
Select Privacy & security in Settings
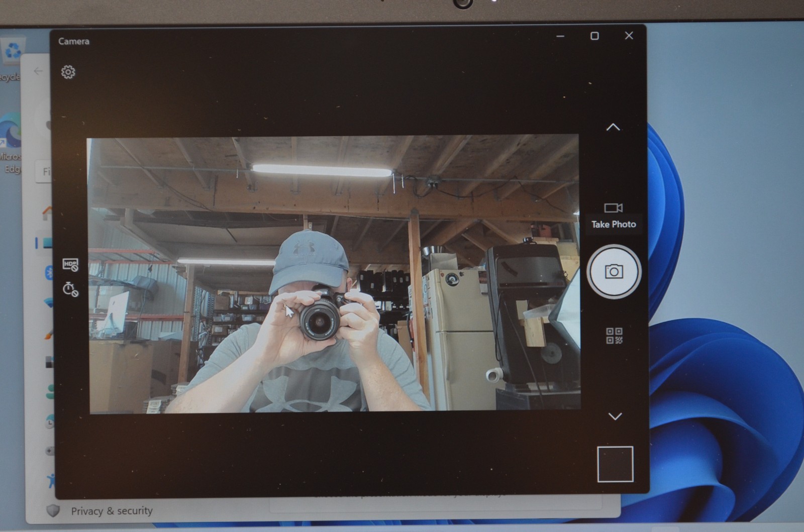pyautogui.click(x=112, y=511)
